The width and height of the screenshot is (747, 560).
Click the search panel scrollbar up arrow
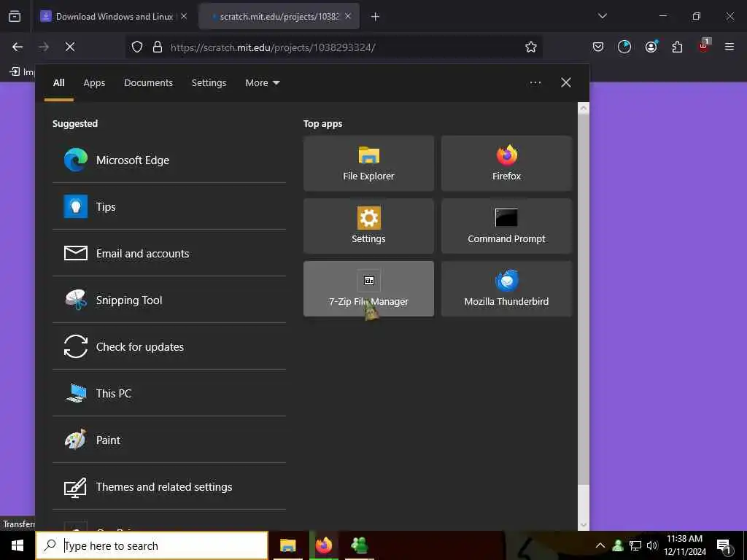click(584, 108)
